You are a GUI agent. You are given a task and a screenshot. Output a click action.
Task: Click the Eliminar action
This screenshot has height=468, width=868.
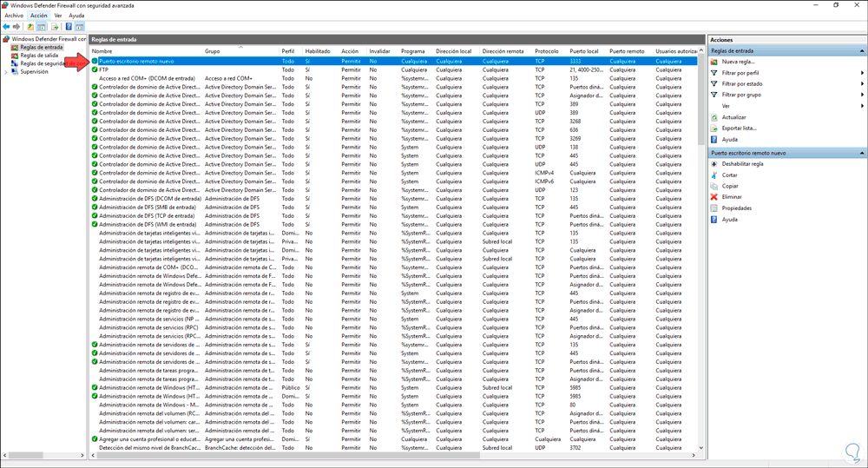tap(732, 196)
